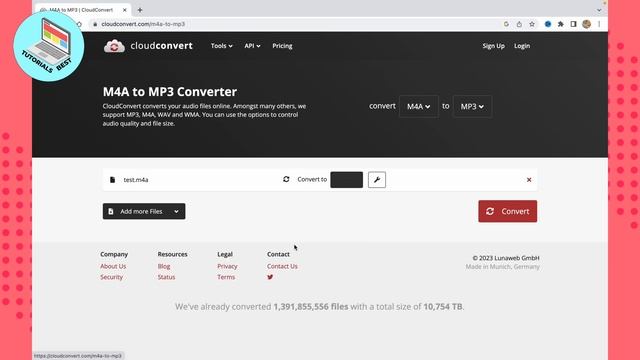
Task: Click Sign Up in the header
Action: [493, 46]
